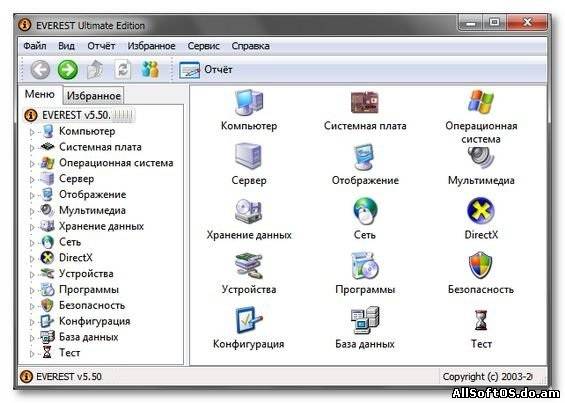Viewport: 565px width, 403px height.
Task: Expand the Сервер tree node arrow
Action: [32, 180]
